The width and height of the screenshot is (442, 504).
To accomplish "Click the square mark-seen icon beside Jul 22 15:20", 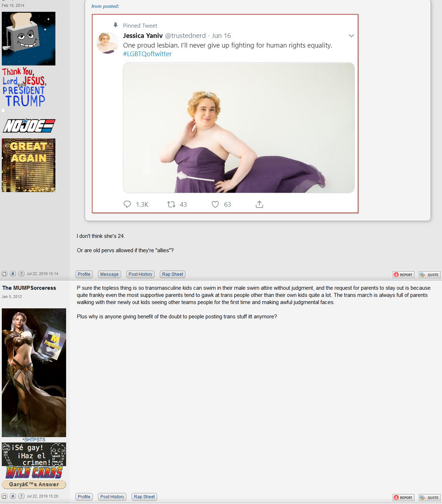I will click(4, 496).
